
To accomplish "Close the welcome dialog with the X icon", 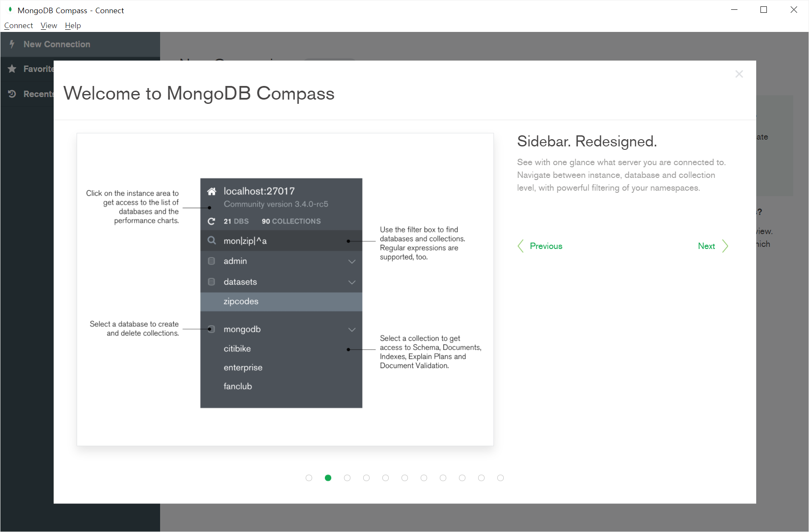I will pos(739,74).
